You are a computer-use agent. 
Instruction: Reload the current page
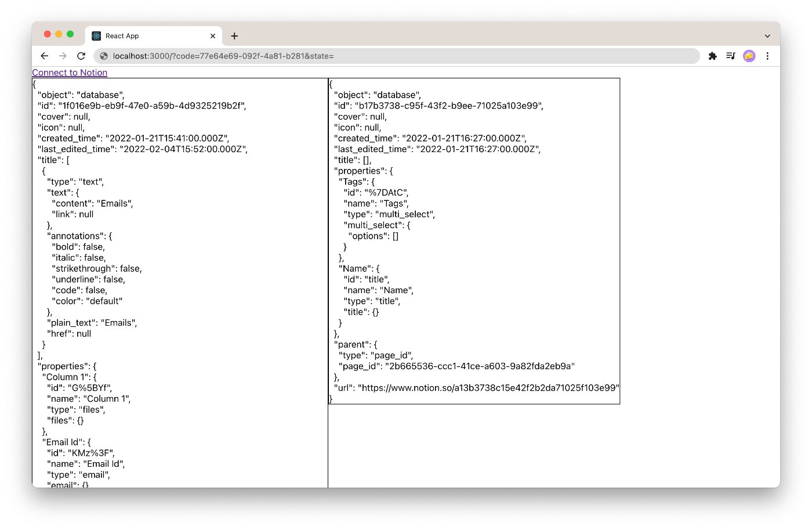pos(81,56)
